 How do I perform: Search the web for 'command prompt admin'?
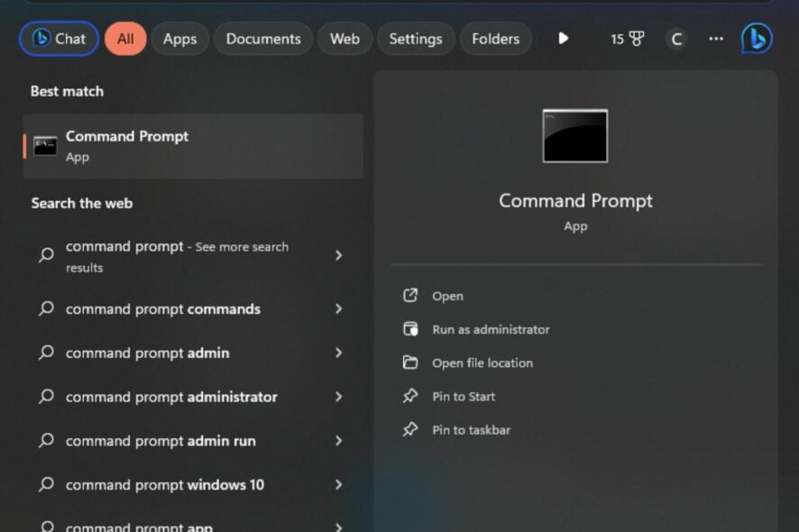192,353
